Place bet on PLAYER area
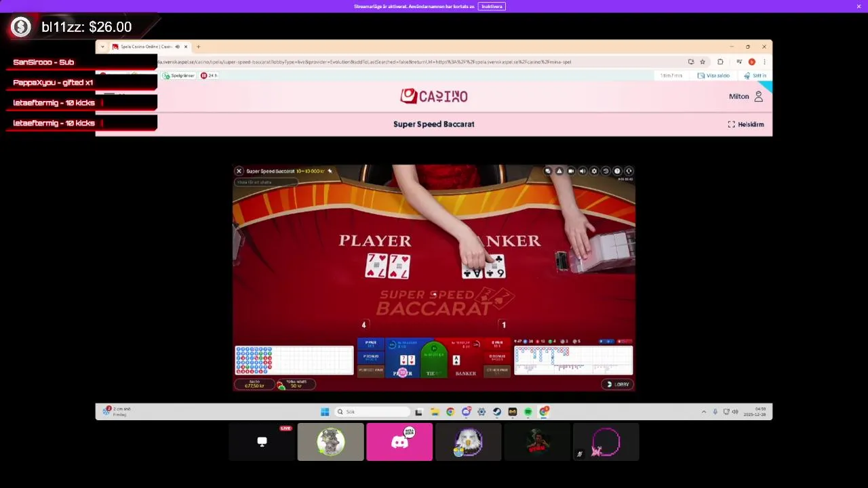868x488 pixels. coord(405,359)
